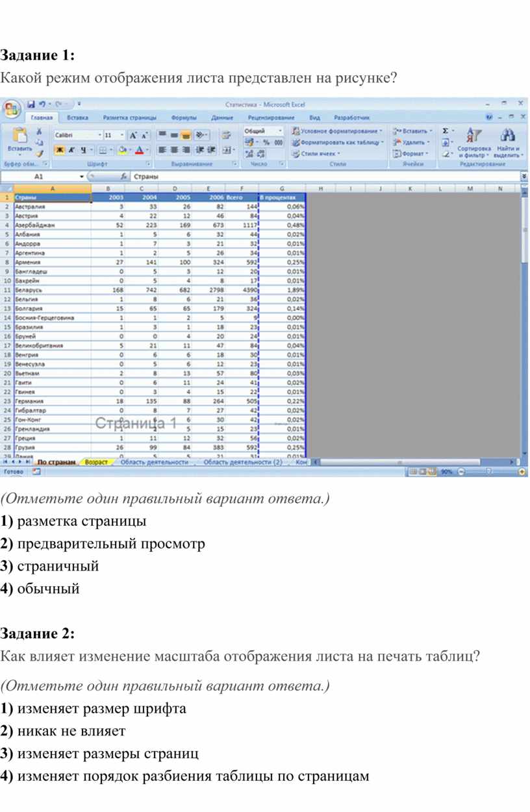Click the AutoSum sigma icon

[x=446, y=131]
